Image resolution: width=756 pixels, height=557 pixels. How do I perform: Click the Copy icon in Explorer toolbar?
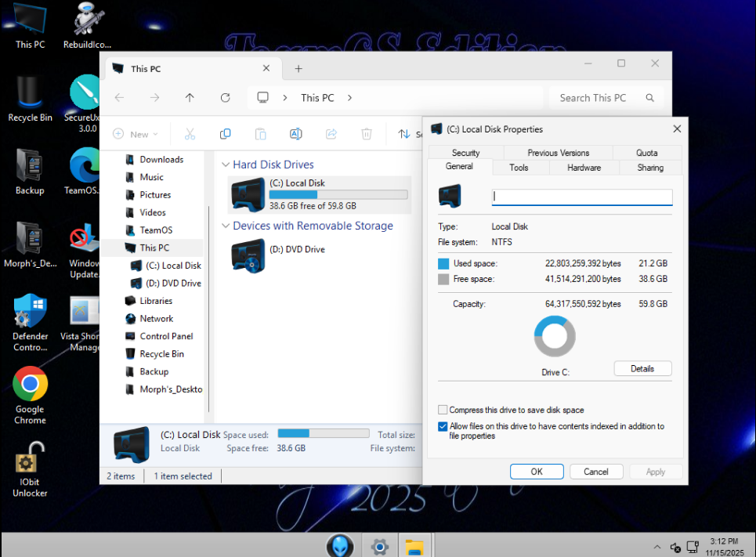(225, 134)
